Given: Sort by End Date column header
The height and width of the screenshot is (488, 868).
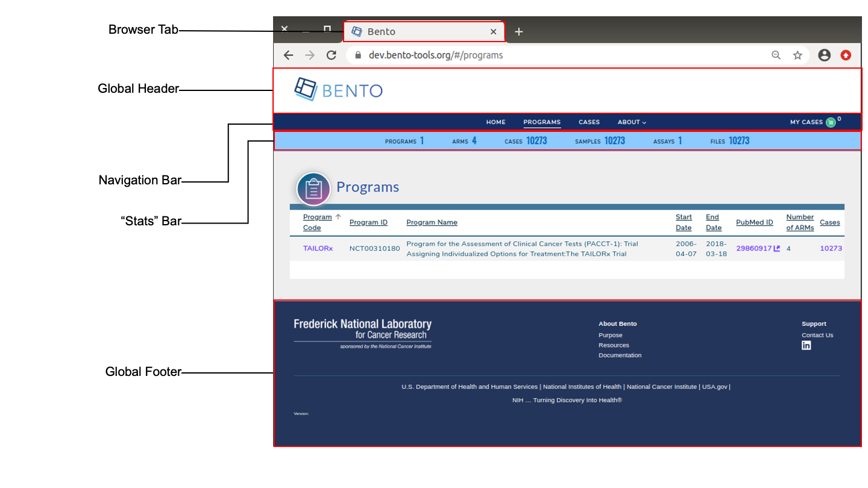Looking at the screenshot, I should (714, 222).
